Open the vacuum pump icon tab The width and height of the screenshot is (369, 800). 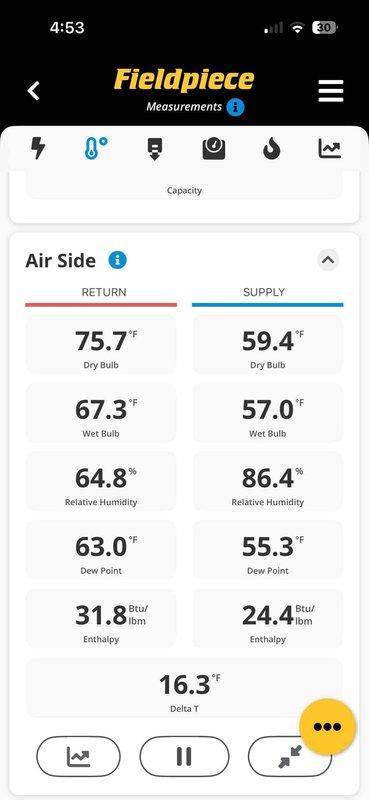(155, 148)
